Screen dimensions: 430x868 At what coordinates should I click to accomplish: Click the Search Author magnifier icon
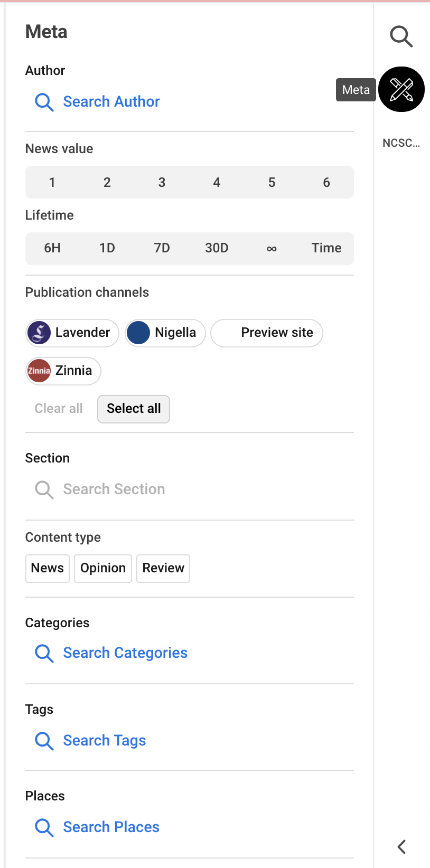coord(44,102)
